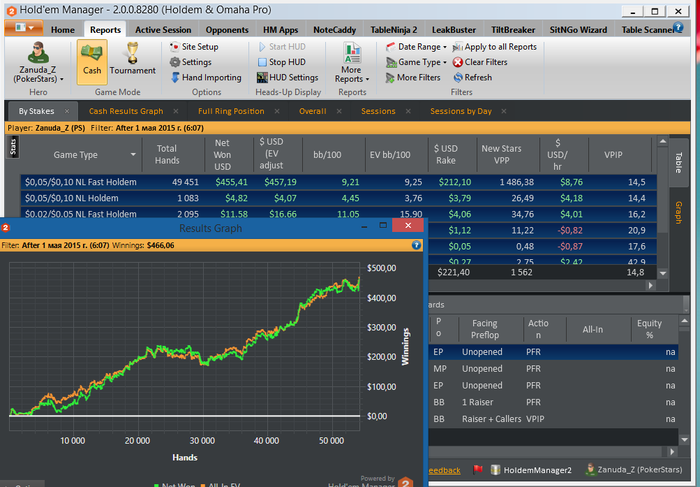Open the vertical Stats side panel tab
The width and height of the screenshot is (700, 487).
(13, 147)
